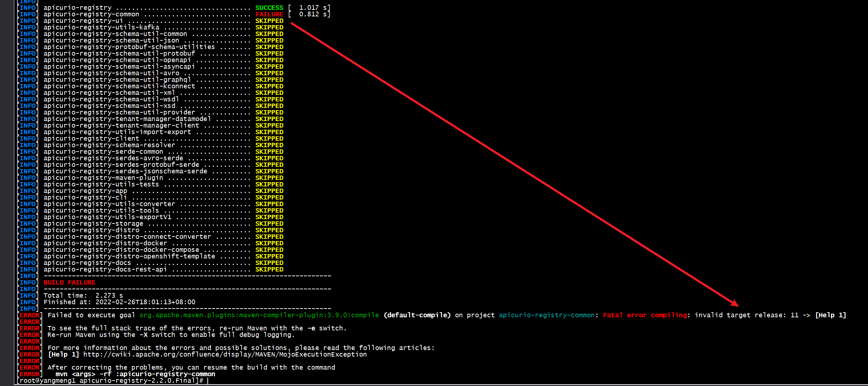Click the apicurio-registry-protobuf-schema-utilities module name
Viewport: 868px width, 386px height.
pos(129,47)
